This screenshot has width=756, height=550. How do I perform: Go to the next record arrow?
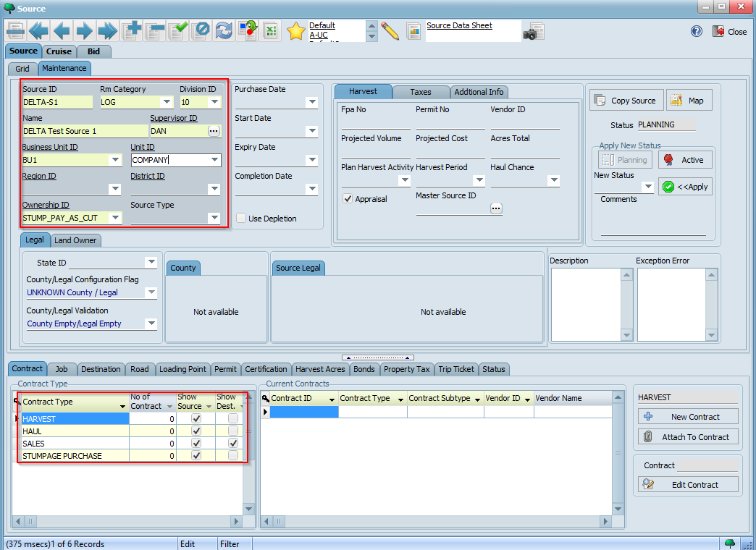tap(85, 31)
